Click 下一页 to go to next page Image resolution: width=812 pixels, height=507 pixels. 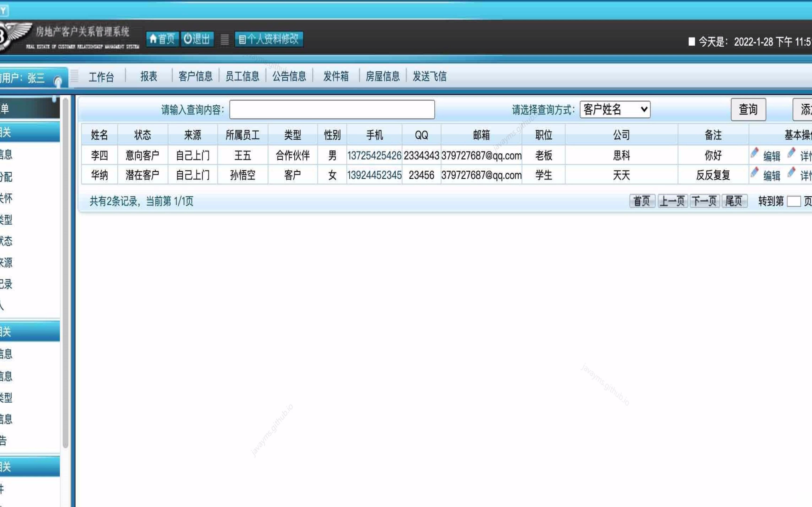(705, 200)
